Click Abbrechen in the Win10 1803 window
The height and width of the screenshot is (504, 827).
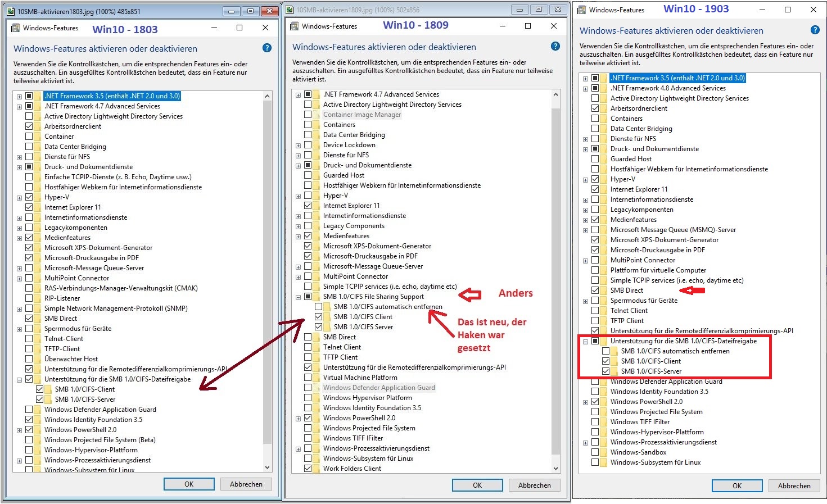click(x=246, y=484)
